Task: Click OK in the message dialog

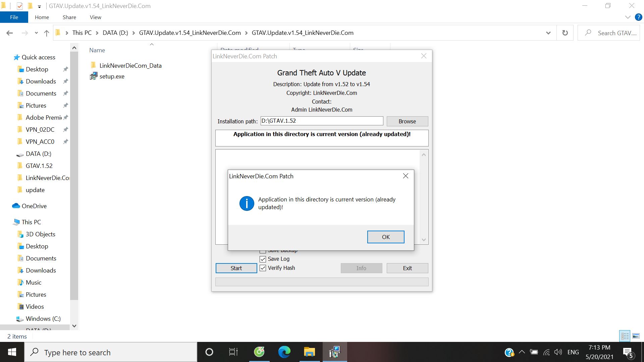Action: click(x=386, y=237)
